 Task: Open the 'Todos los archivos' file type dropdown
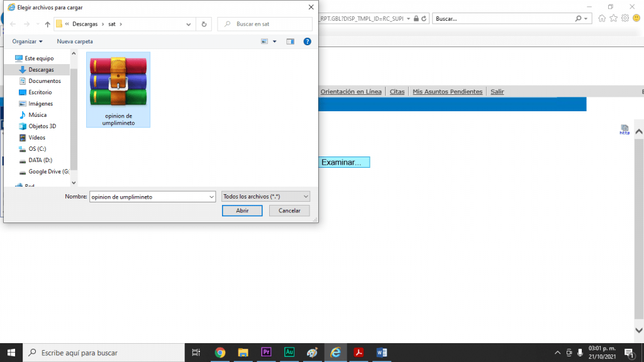(x=265, y=197)
